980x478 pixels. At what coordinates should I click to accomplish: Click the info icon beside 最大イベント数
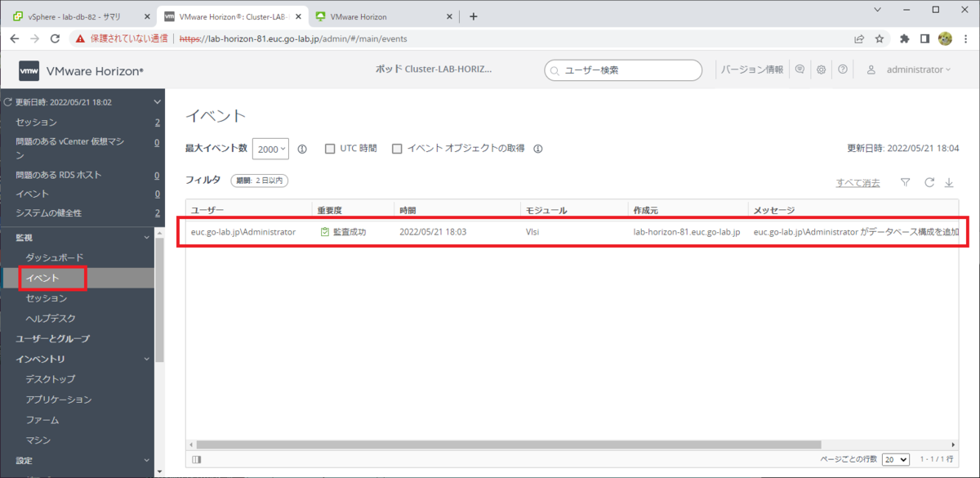302,149
